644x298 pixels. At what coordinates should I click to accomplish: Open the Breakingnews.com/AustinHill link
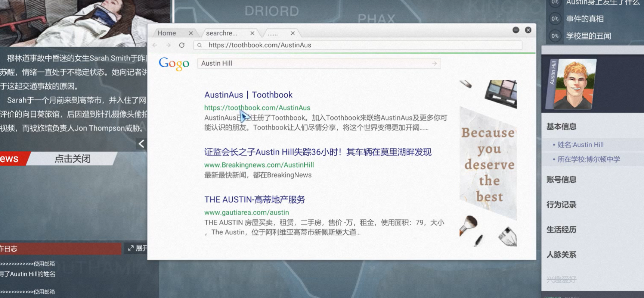click(259, 165)
